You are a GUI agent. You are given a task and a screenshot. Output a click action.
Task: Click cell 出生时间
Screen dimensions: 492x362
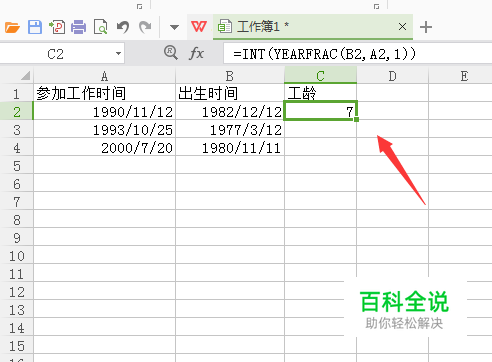click(x=230, y=93)
